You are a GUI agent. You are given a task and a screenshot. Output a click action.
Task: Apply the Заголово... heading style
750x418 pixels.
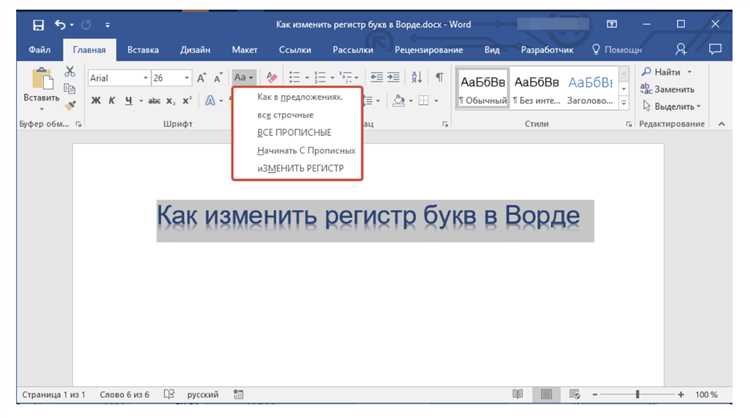pos(590,88)
